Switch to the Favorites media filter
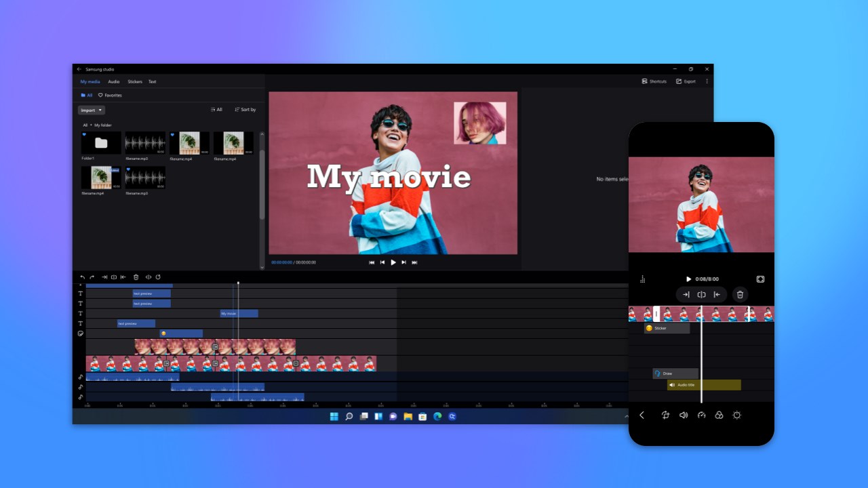Image resolution: width=868 pixels, height=488 pixels. 112,95
